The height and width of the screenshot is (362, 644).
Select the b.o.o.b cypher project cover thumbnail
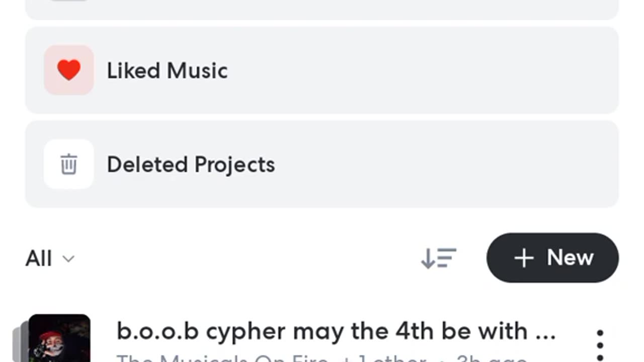pyautogui.click(x=59, y=338)
